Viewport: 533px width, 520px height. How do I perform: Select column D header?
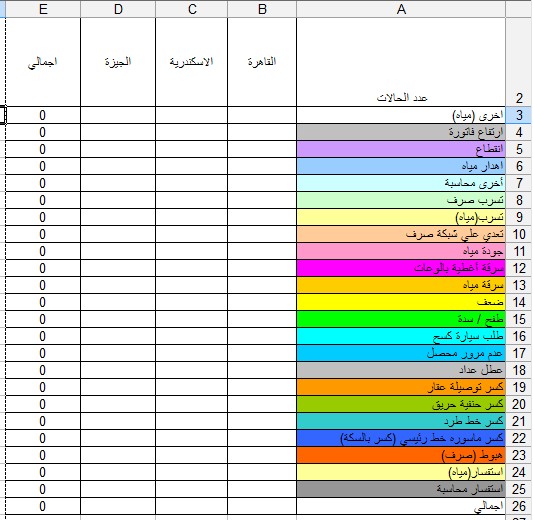[x=118, y=9]
